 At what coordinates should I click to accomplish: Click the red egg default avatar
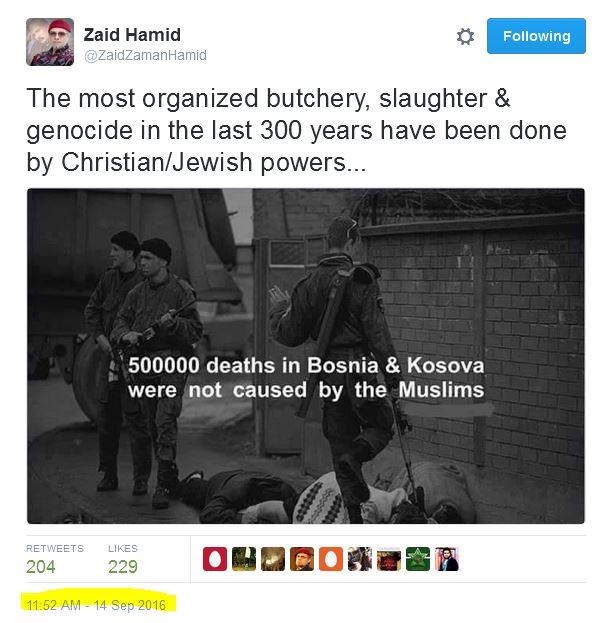[215, 559]
